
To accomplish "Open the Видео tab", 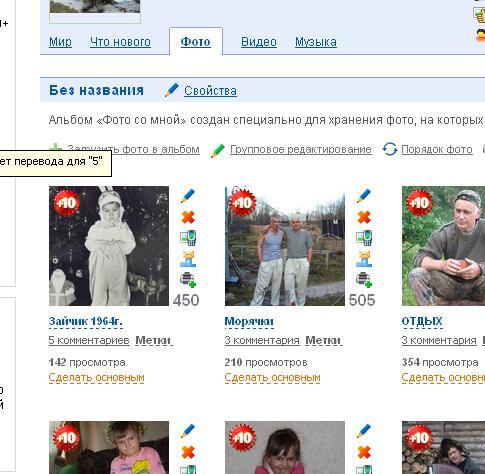I will [x=259, y=42].
